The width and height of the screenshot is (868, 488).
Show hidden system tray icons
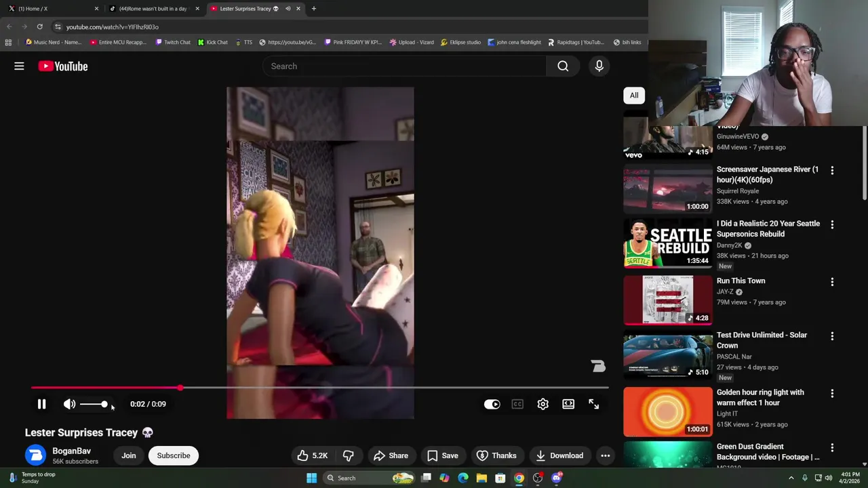(x=791, y=478)
